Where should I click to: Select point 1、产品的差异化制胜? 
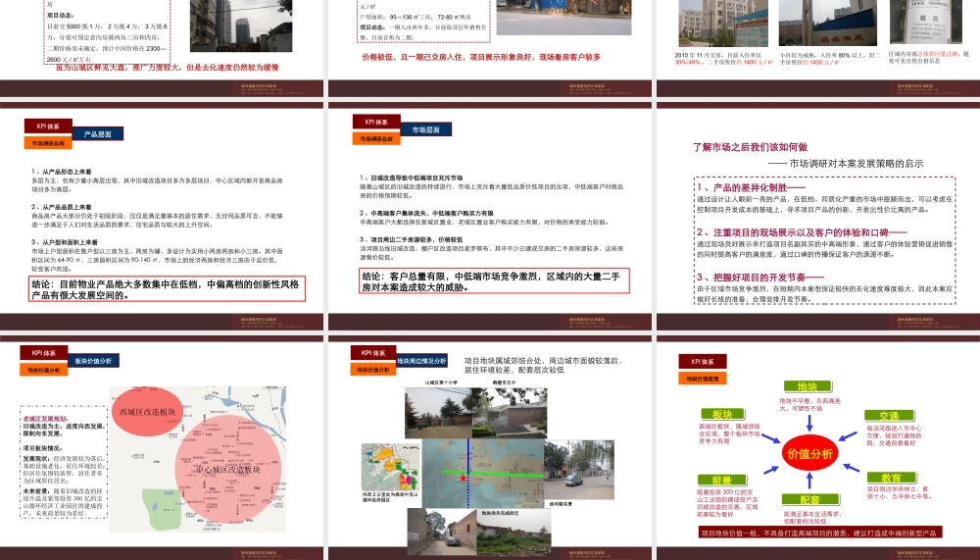point(751,187)
